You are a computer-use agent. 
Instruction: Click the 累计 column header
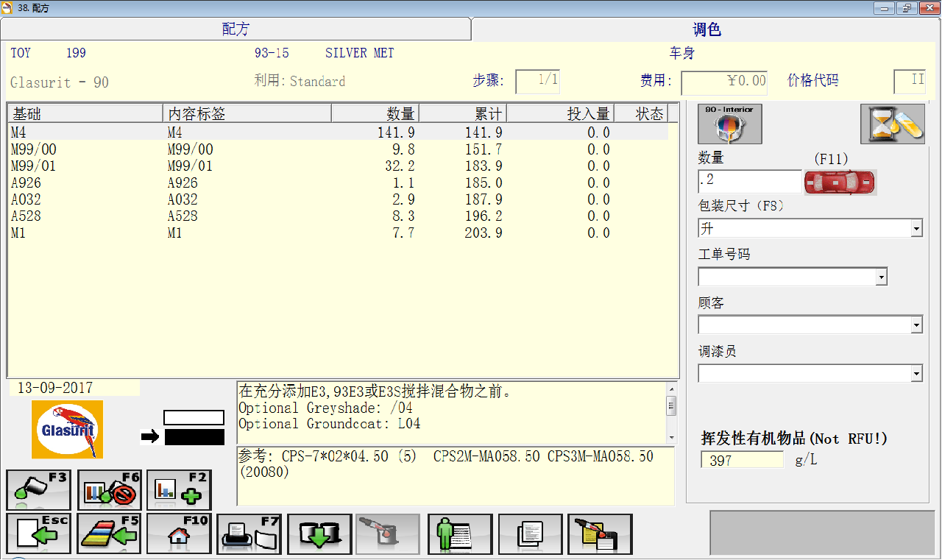pos(463,113)
